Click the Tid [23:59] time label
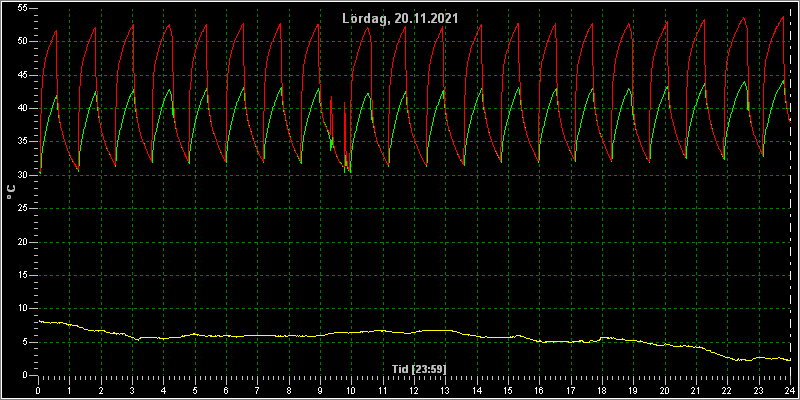Viewport: 800px width, 400px height. pyautogui.click(x=421, y=368)
